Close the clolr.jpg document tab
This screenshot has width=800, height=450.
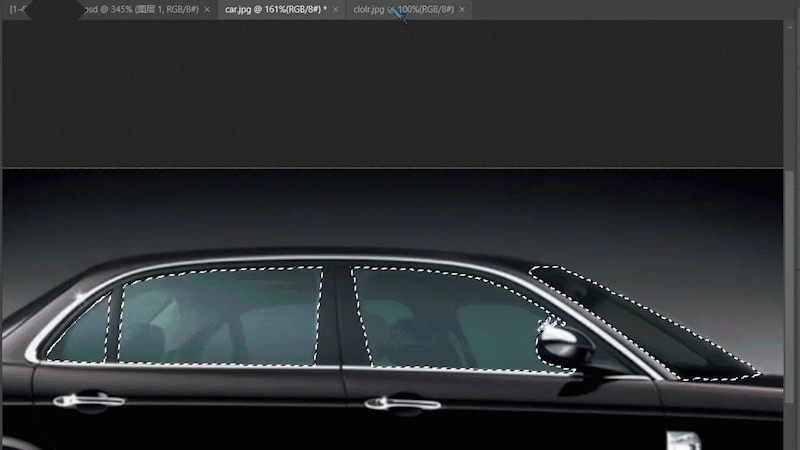pos(462,9)
